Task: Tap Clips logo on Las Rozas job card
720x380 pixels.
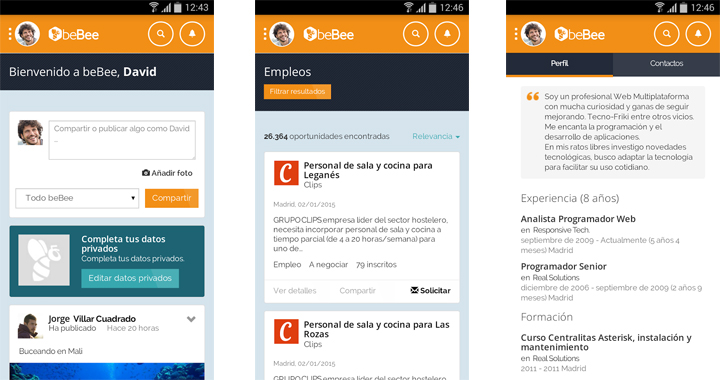Action: coord(286,332)
